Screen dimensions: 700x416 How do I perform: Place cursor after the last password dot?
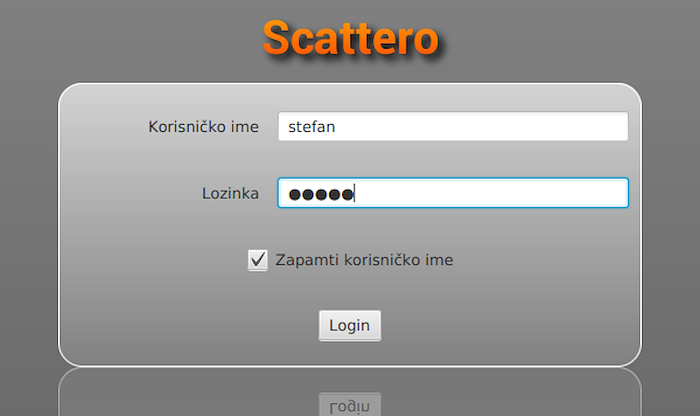tap(354, 194)
